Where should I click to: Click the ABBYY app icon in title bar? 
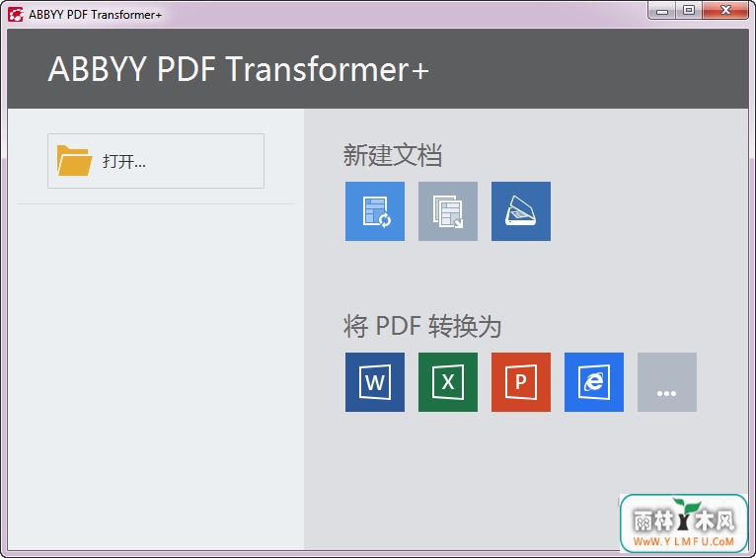(x=16, y=15)
